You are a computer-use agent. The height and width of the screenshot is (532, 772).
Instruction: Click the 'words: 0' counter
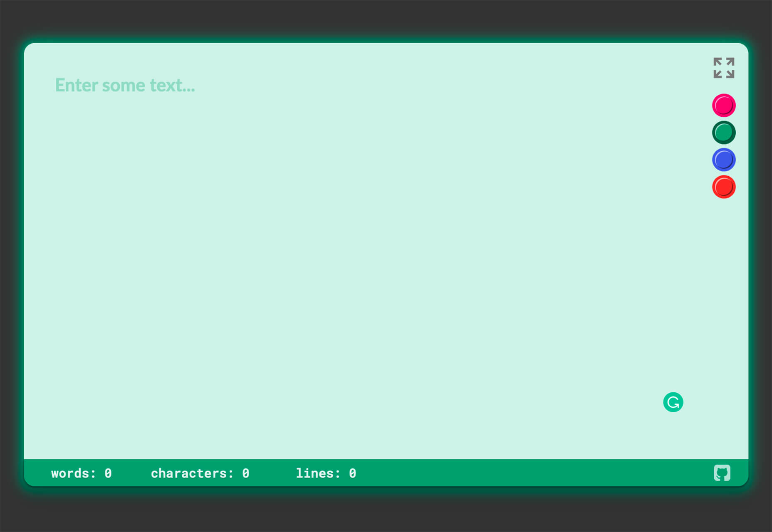[82, 473]
